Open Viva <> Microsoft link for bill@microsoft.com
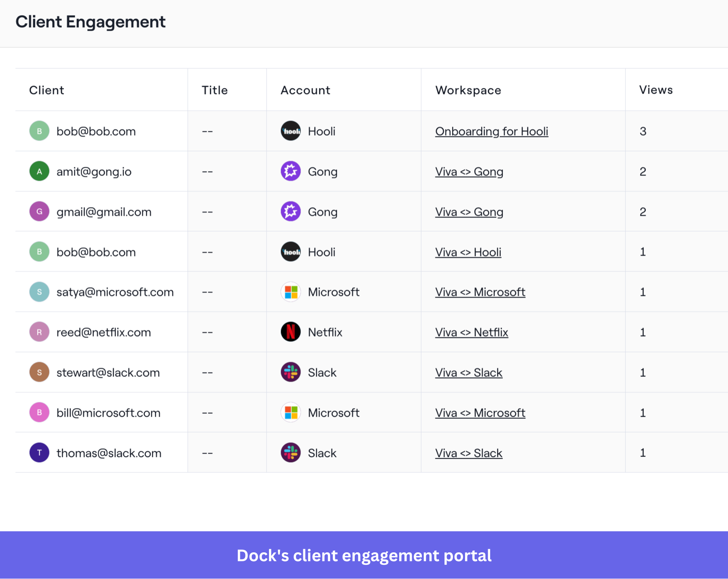The height and width of the screenshot is (579, 728). pyautogui.click(x=480, y=413)
